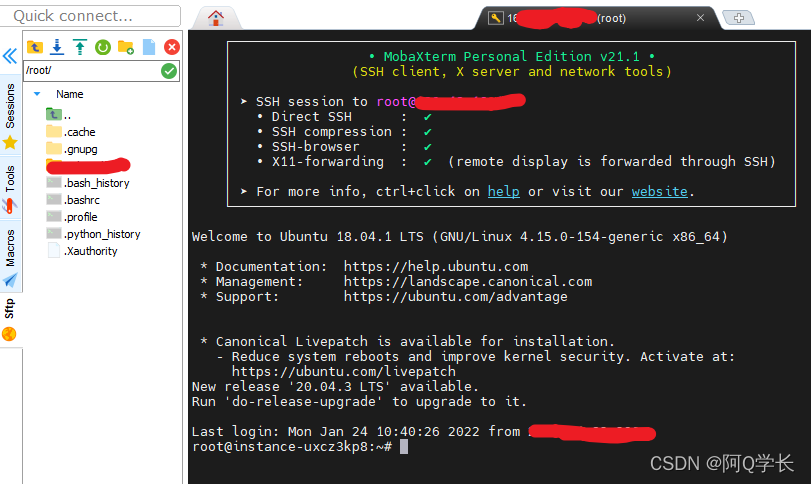The image size is (811, 484).
Task: Close the (root) session tab
Action: [700, 18]
